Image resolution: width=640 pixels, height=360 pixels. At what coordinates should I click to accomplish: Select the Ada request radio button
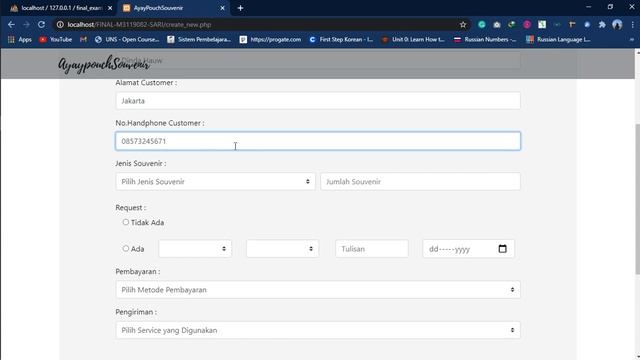pos(126,248)
